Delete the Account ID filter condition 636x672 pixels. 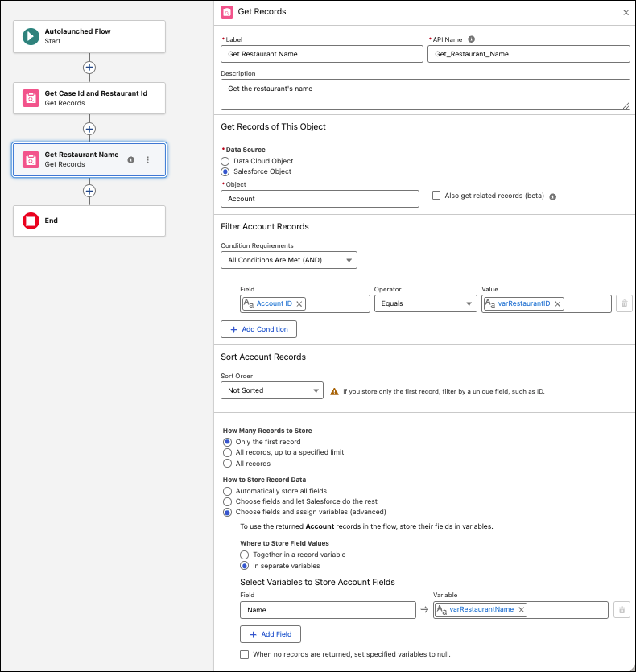click(623, 303)
